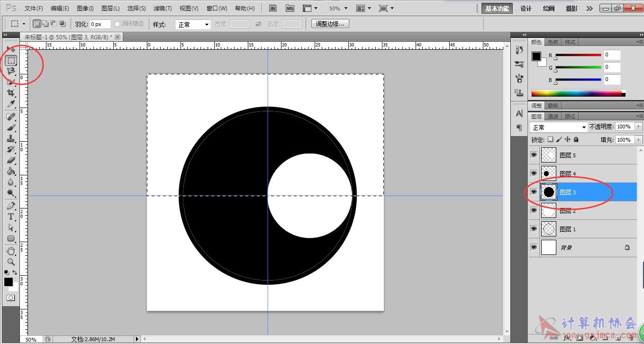Viewport: 644px width, 344px height.
Task: Toggle lock all padlock
Action: point(576,140)
